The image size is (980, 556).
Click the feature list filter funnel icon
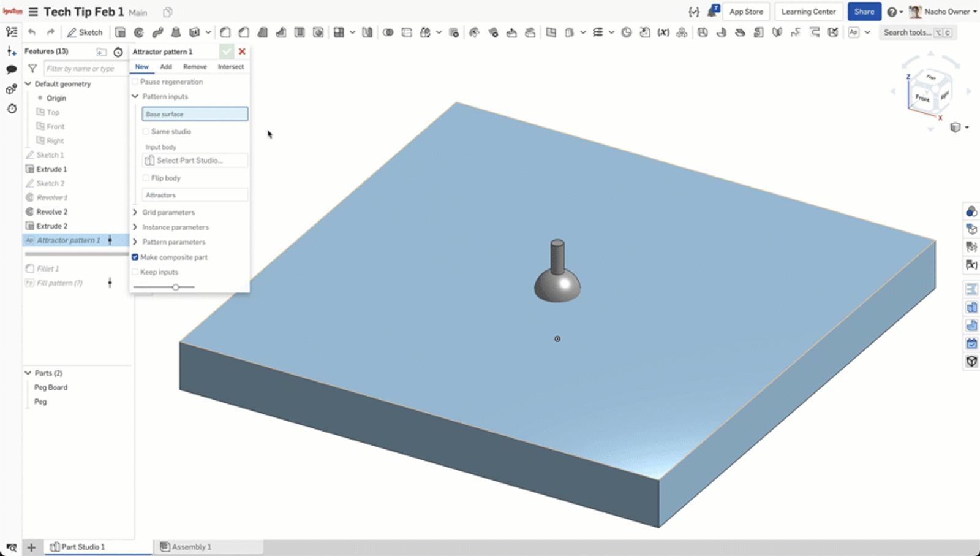click(32, 69)
